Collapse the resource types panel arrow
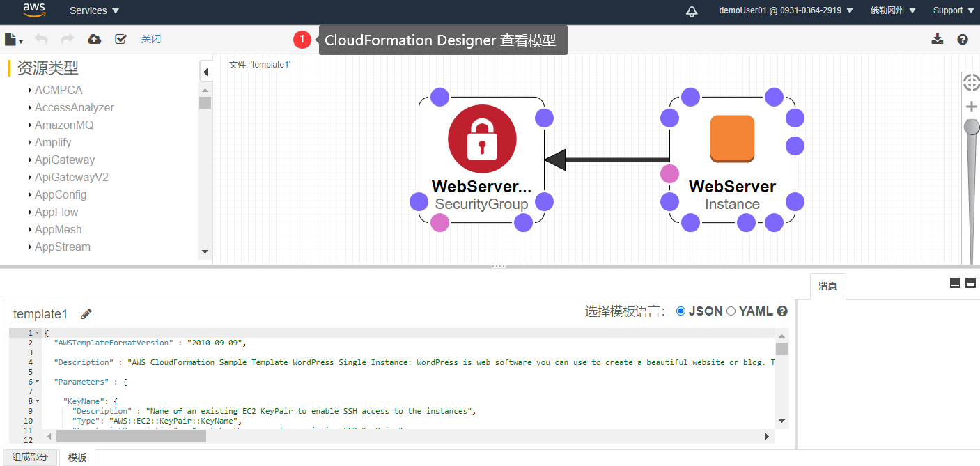980x466 pixels. coord(206,71)
